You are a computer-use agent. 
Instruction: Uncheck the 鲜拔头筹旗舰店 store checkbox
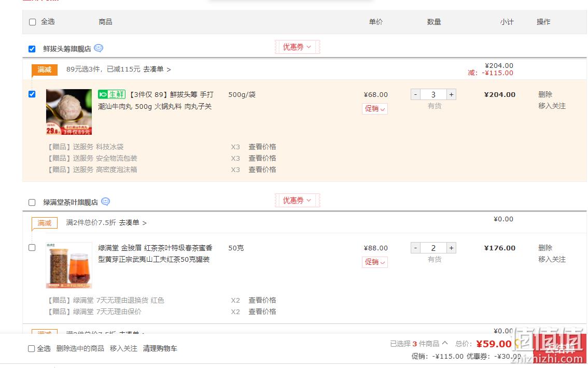click(x=32, y=49)
